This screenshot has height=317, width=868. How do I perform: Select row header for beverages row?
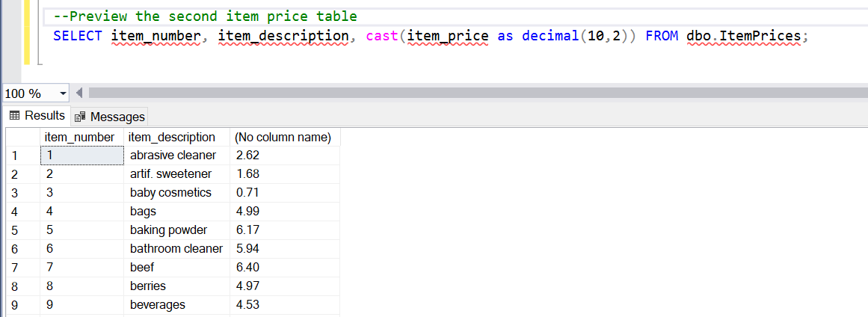pyautogui.click(x=22, y=305)
